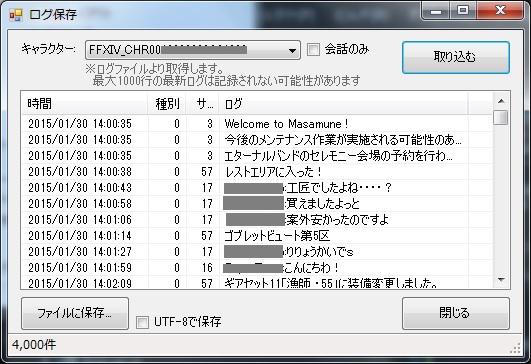Click the ログ保存 window title icon
The image size is (531, 364).
tap(16, 15)
